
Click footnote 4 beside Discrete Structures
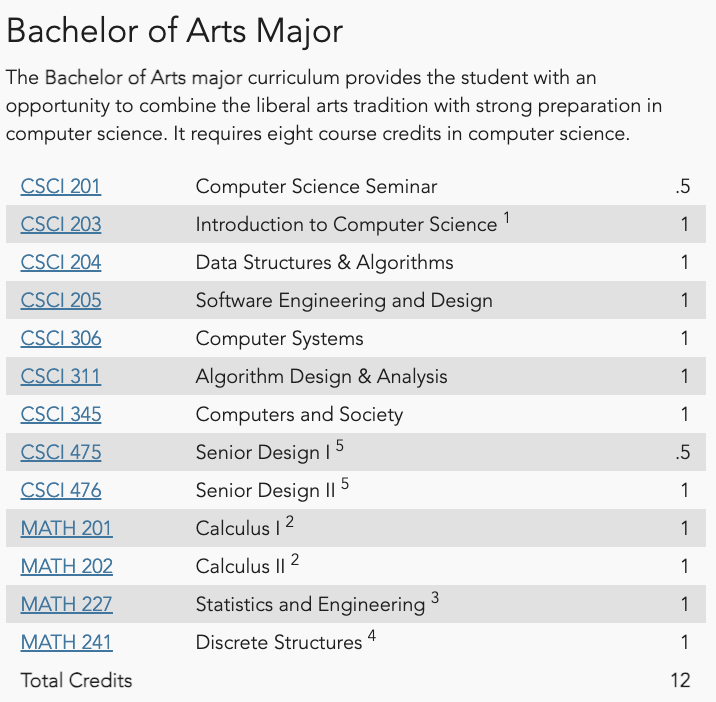point(372,635)
